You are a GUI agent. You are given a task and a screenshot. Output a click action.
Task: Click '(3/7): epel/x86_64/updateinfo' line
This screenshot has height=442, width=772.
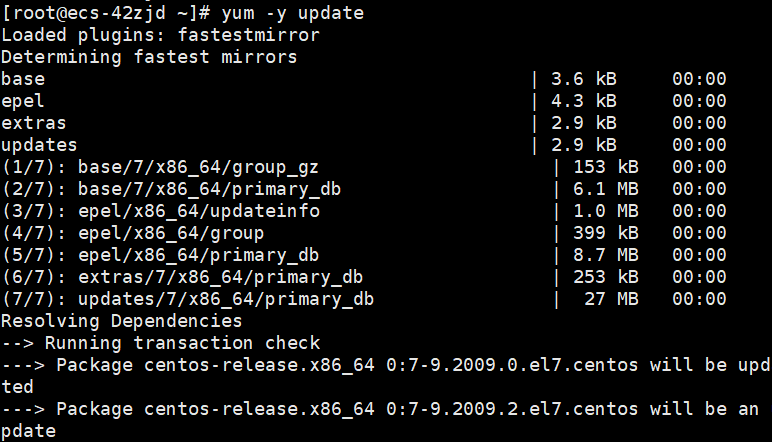[161, 212]
